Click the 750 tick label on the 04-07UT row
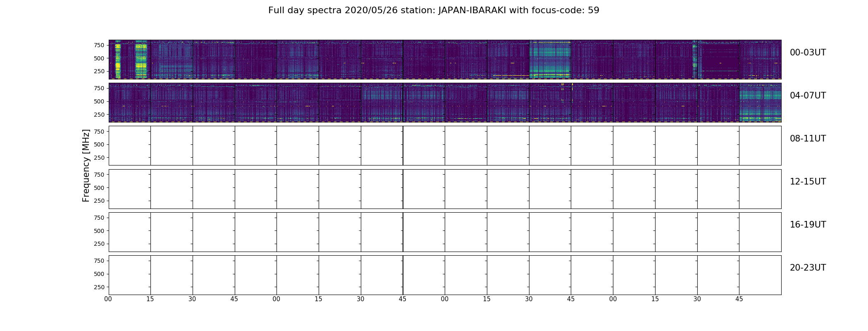The width and height of the screenshot is (868, 331). [x=99, y=88]
